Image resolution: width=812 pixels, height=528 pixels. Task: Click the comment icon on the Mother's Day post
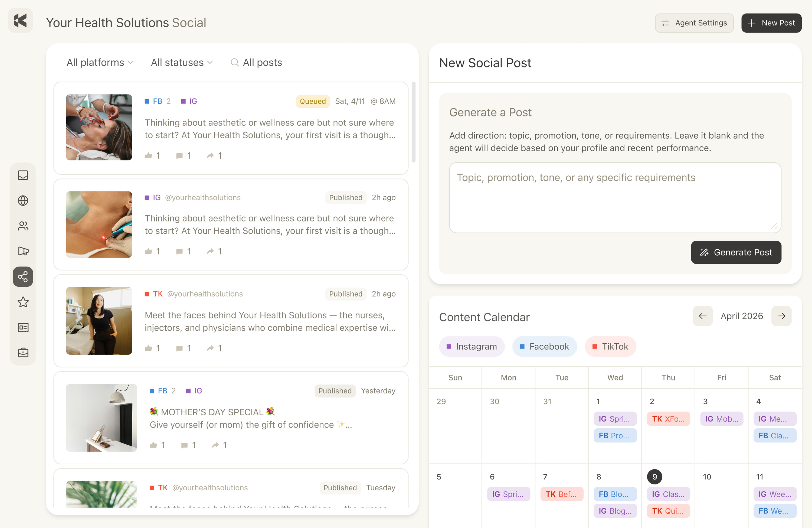(x=185, y=445)
